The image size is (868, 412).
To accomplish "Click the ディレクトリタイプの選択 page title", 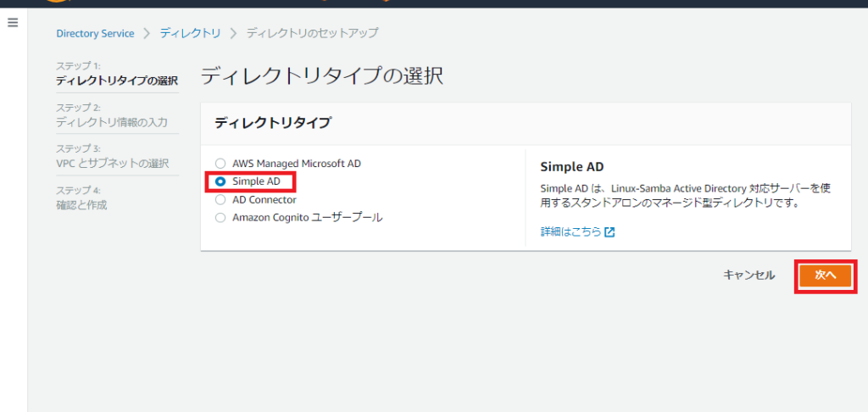I will [321, 76].
